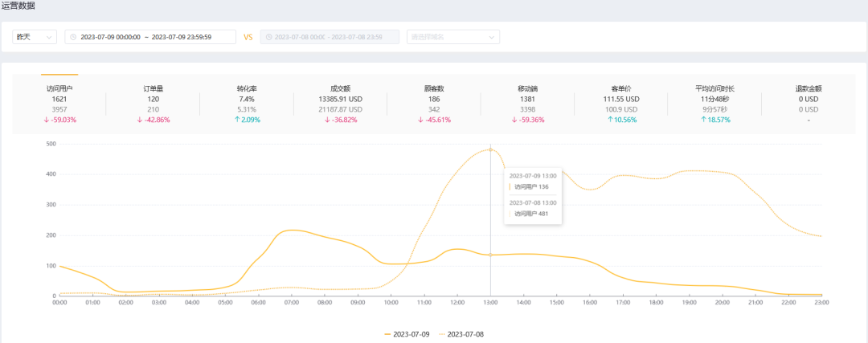Click the 111.55 USD average order value

coord(621,99)
